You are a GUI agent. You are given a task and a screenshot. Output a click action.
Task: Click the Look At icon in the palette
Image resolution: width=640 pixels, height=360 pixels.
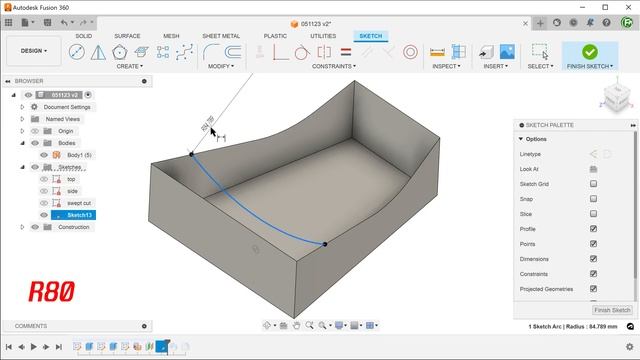point(593,169)
